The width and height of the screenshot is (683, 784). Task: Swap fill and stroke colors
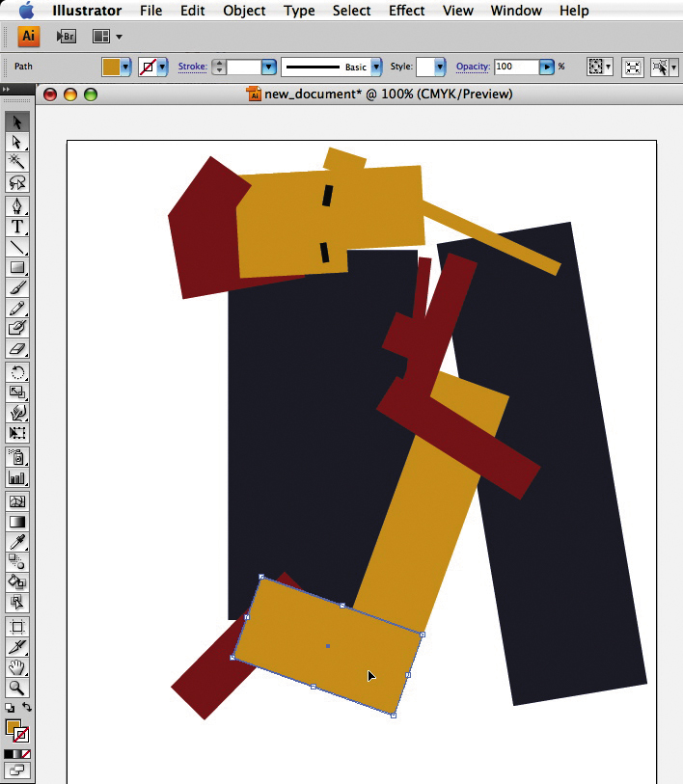point(26,709)
